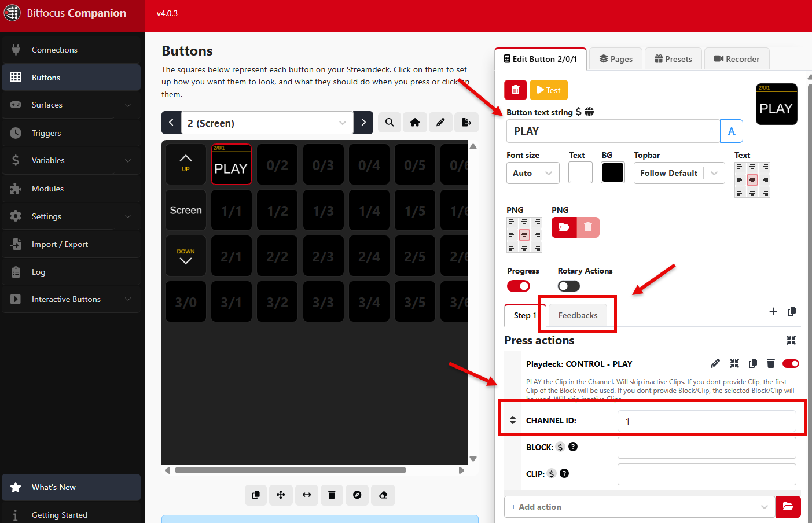Click the move icon below the grid
The width and height of the screenshot is (812, 523).
[281, 495]
